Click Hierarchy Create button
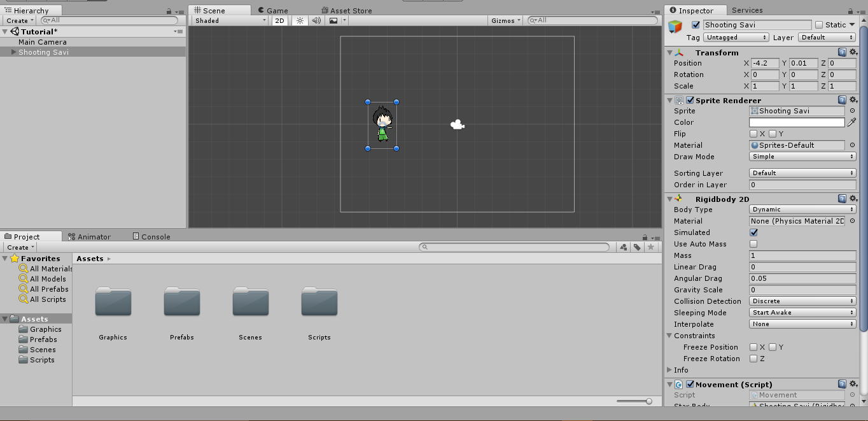 pos(20,20)
